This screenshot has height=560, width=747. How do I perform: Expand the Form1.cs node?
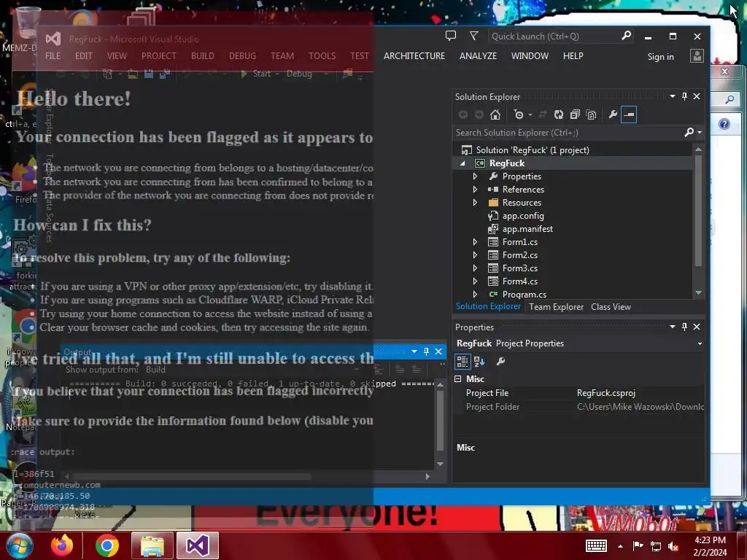click(475, 242)
